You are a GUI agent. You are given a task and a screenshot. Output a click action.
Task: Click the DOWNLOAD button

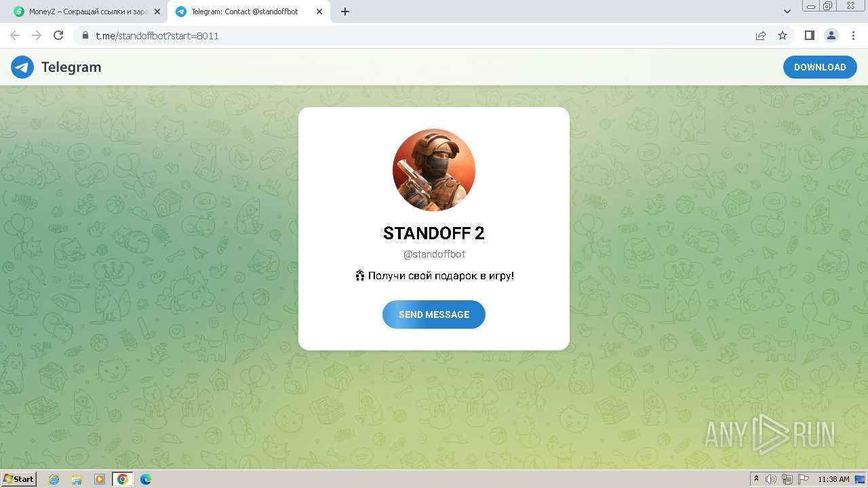click(x=820, y=67)
